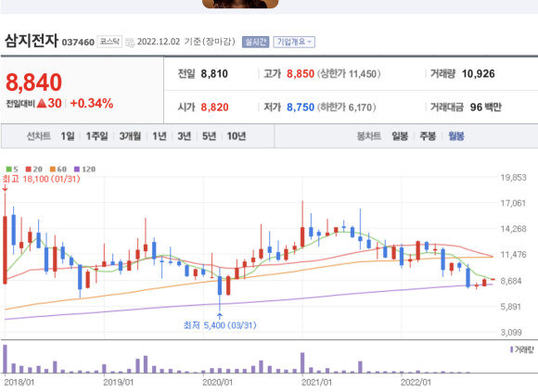Click the stock code 037460
The height and width of the screenshot is (392, 538).
pos(78,43)
